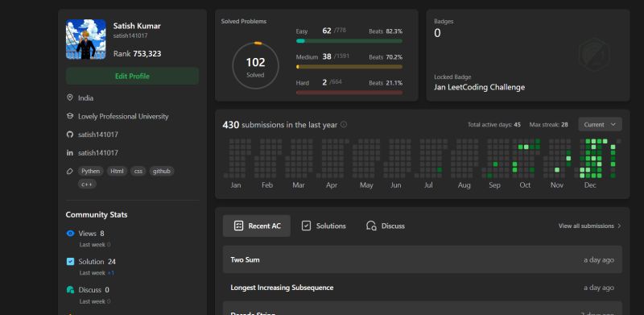This screenshot has height=315, width=644.
Task: Switch to the Discuss tab
Action: pyautogui.click(x=386, y=226)
